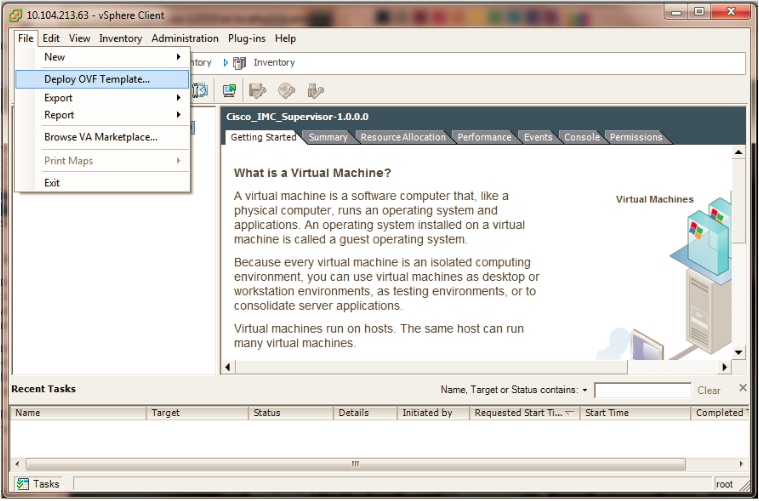
Task: Switch to the Getting Started tab
Action: [263, 137]
